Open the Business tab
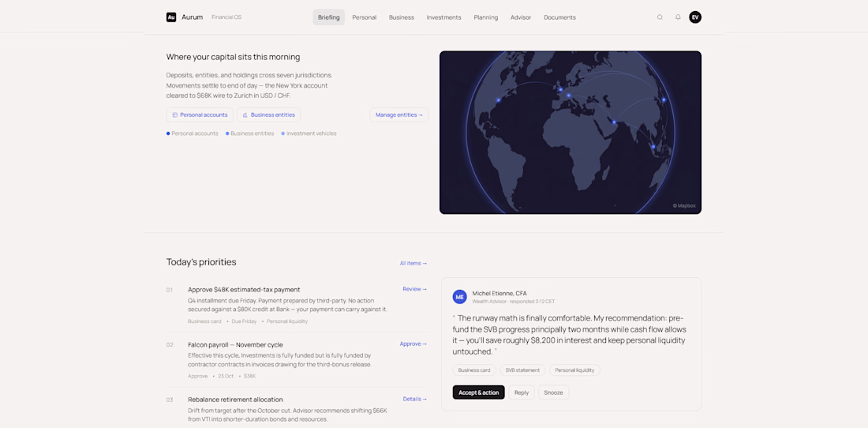This screenshot has height=428, width=868. coord(402,17)
